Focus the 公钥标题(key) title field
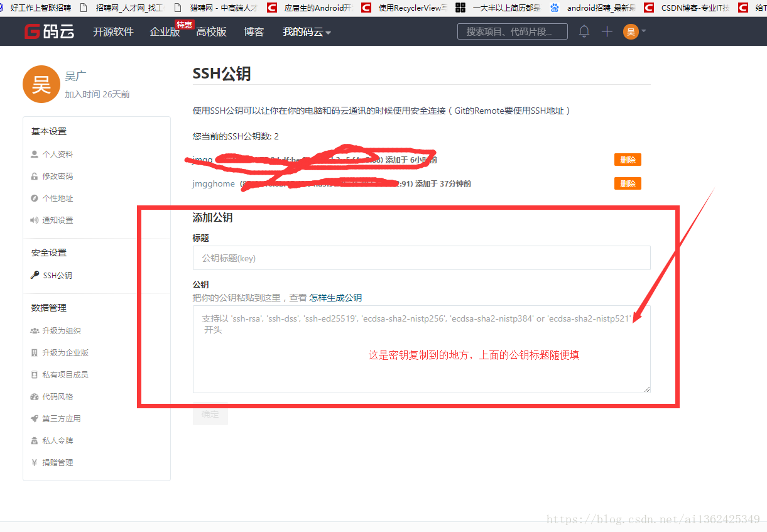767x532 pixels. pyautogui.click(x=422, y=258)
